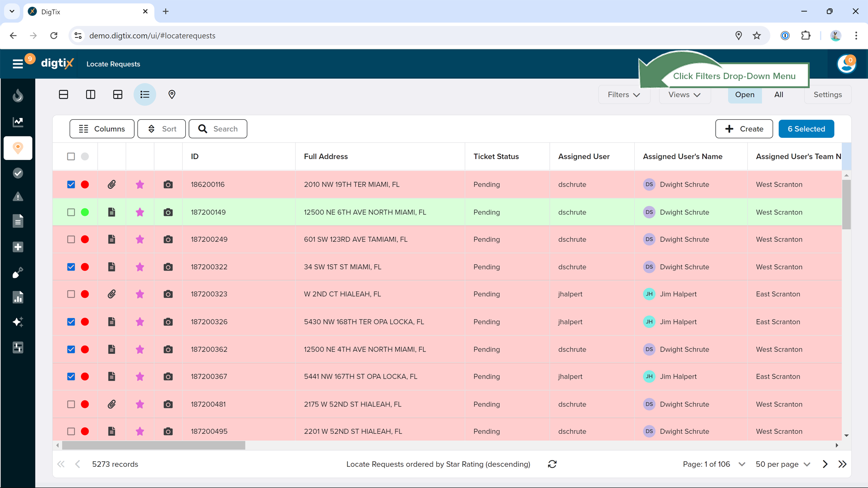This screenshot has height=488, width=868.
Task: Click the red status dot on ticket 187200367
Action: click(85, 377)
